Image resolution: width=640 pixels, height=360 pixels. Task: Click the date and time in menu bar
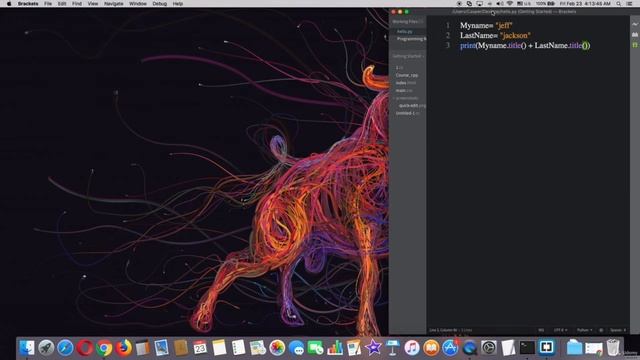point(585,4)
